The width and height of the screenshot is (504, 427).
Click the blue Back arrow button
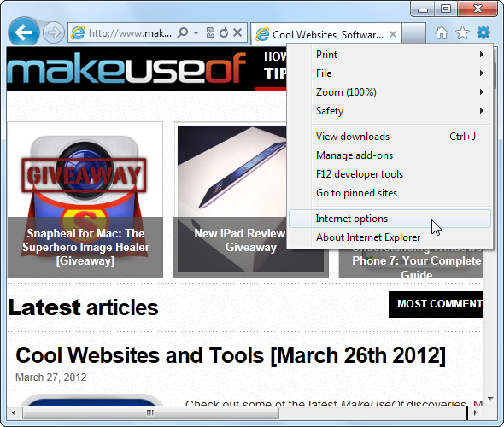tap(23, 32)
